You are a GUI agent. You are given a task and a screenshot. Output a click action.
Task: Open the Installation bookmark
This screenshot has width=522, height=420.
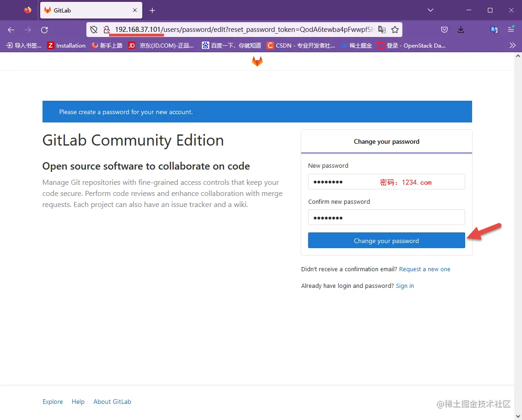click(x=67, y=46)
